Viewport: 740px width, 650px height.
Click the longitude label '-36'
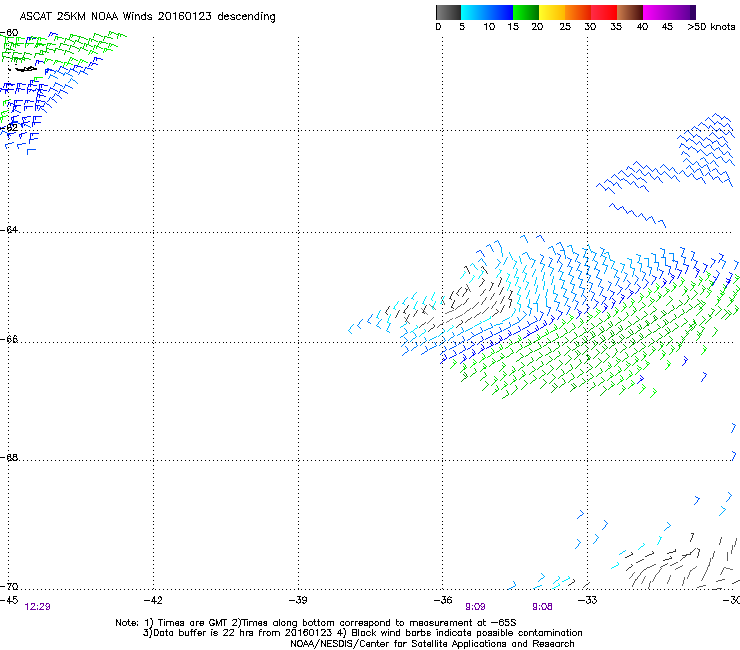point(443,599)
